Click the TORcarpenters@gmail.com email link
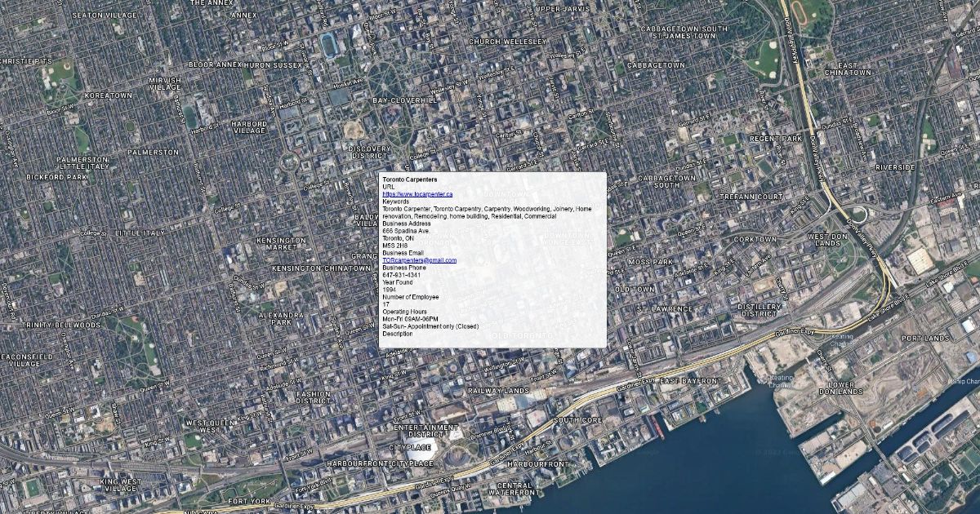Viewport: 980px width, 514px height. [419, 260]
